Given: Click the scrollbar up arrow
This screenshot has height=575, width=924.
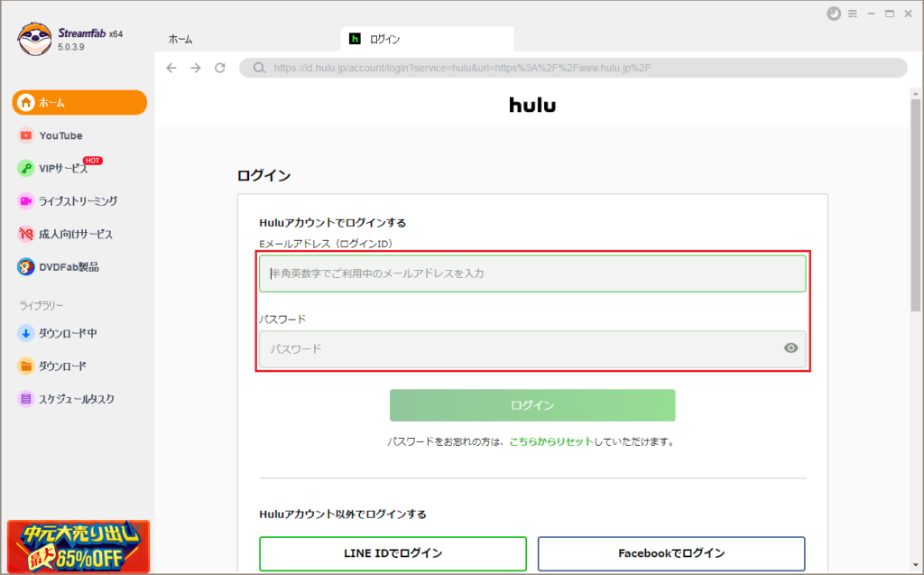Looking at the screenshot, I should 915,93.
